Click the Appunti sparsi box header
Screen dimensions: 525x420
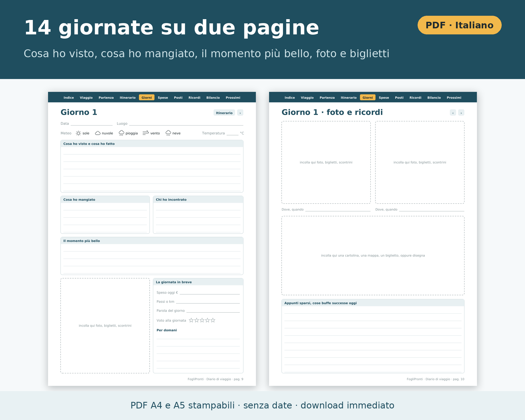click(373, 303)
